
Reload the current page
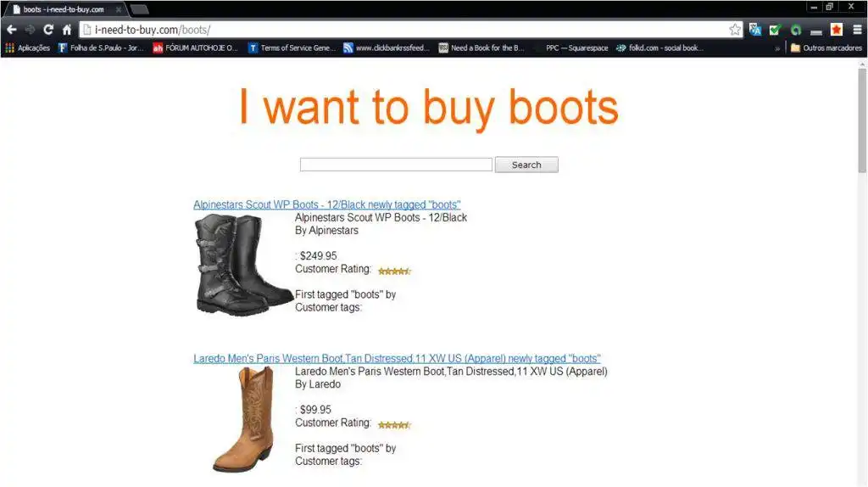[48, 30]
